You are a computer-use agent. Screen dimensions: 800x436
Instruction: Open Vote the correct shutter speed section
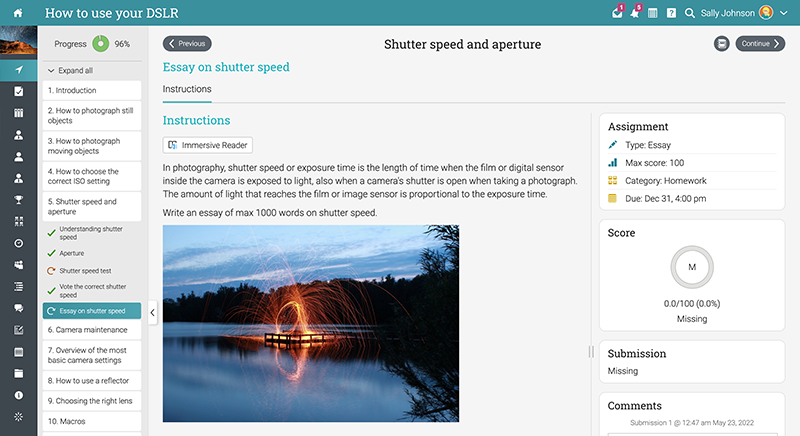pyautogui.click(x=92, y=291)
